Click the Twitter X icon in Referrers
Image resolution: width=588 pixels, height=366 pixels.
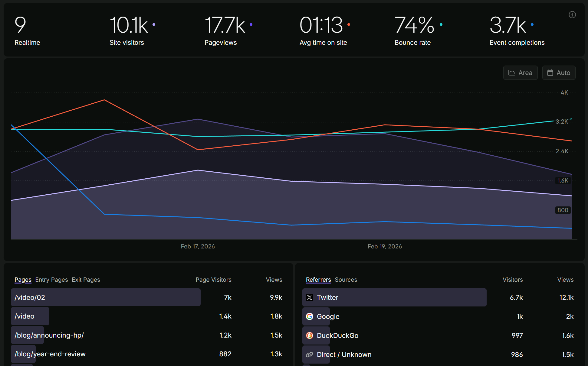tap(309, 297)
